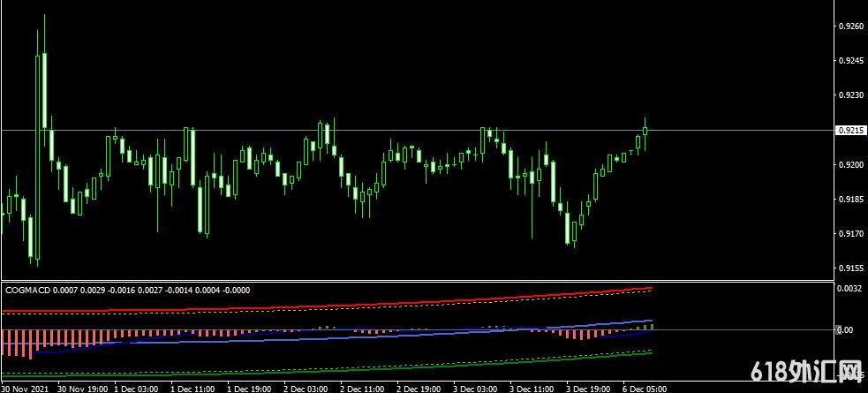The width and height of the screenshot is (868, 393).
Task: Click the 0.9170 price axis label
Action: point(851,234)
